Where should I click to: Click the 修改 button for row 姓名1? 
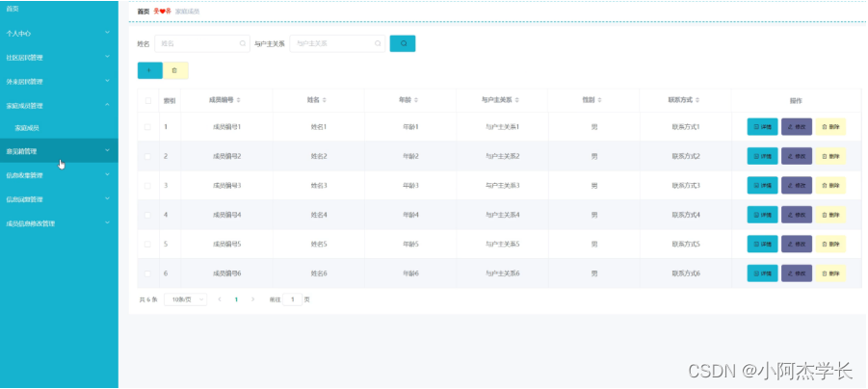[x=797, y=127]
